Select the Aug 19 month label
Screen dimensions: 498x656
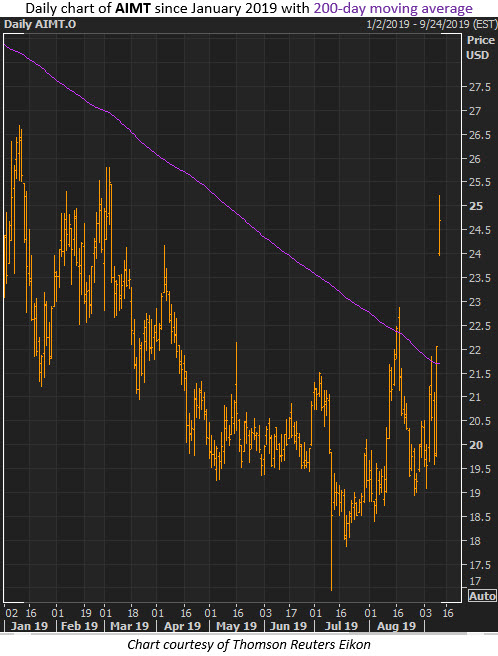coord(396,626)
